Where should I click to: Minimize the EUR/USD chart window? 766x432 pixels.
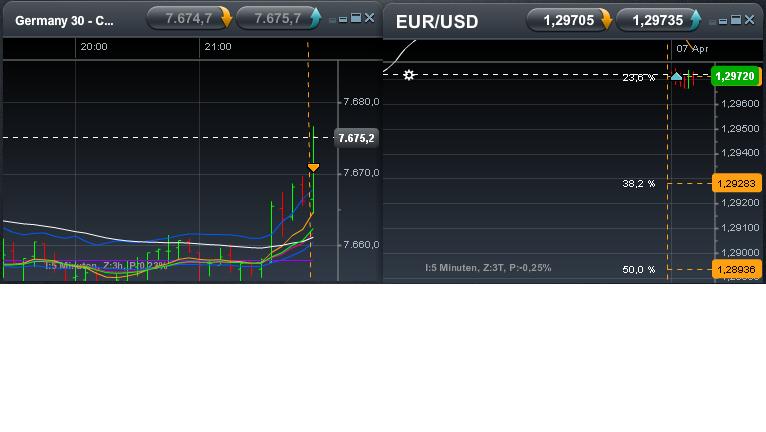723,21
